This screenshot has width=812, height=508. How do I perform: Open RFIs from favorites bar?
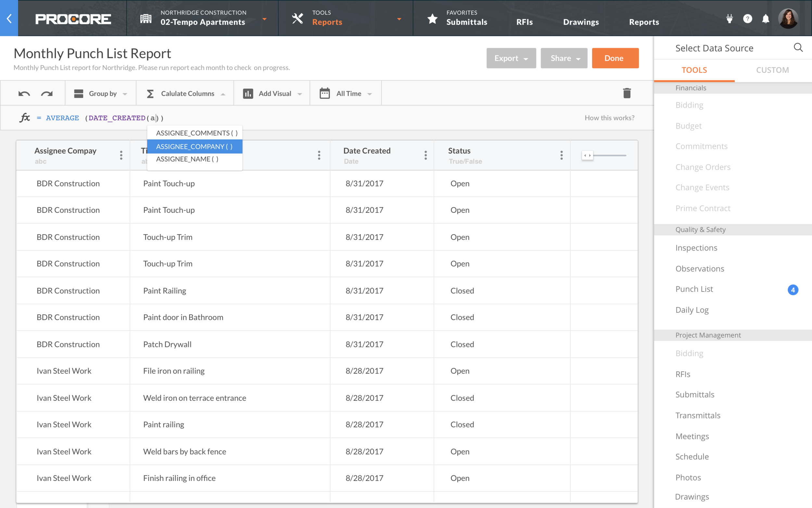point(524,22)
